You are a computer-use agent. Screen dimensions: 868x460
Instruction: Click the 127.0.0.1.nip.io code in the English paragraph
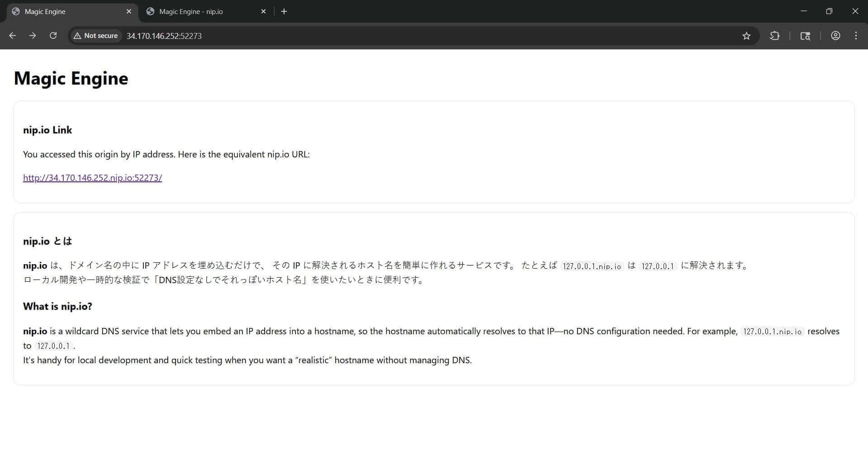coord(773,332)
